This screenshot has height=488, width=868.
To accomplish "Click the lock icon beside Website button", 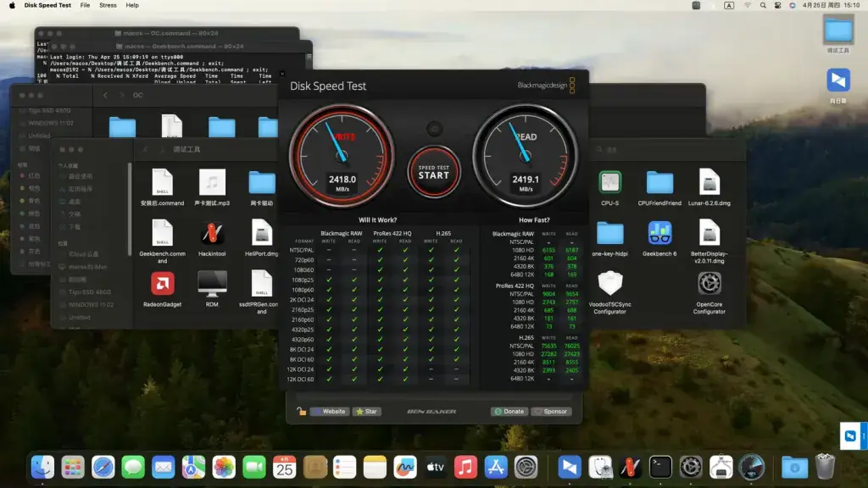I will (301, 411).
